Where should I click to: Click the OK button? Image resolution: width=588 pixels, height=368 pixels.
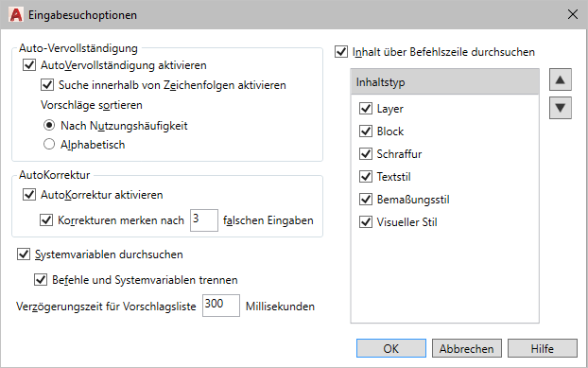pos(391,348)
